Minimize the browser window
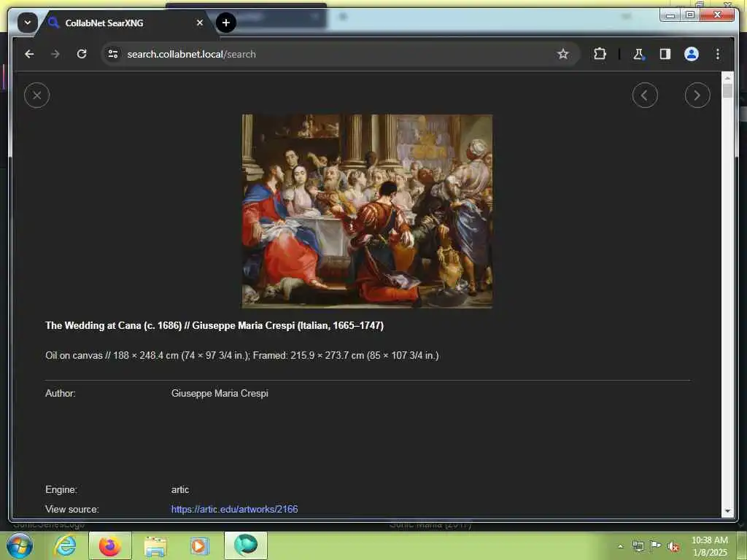 [670, 15]
